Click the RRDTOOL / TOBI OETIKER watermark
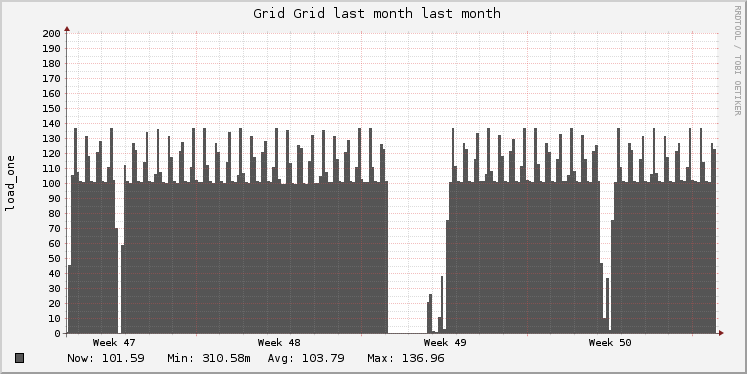747x374 pixels. 737,61
